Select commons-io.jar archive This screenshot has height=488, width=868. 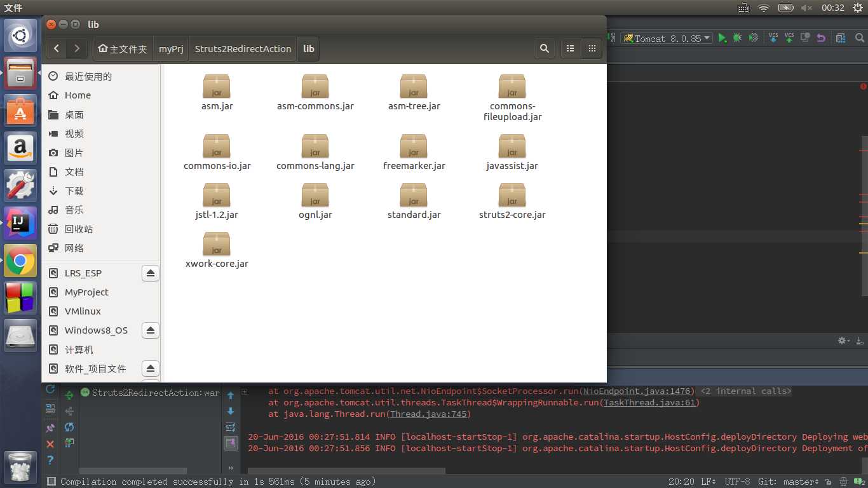pos(217,152)
